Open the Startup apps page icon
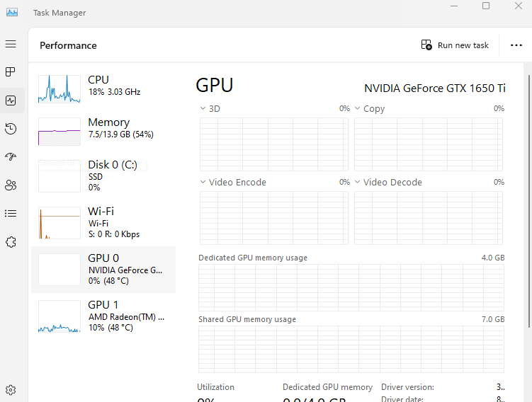Viewport: 532px width, 402px height. click(x=11, y=157)
